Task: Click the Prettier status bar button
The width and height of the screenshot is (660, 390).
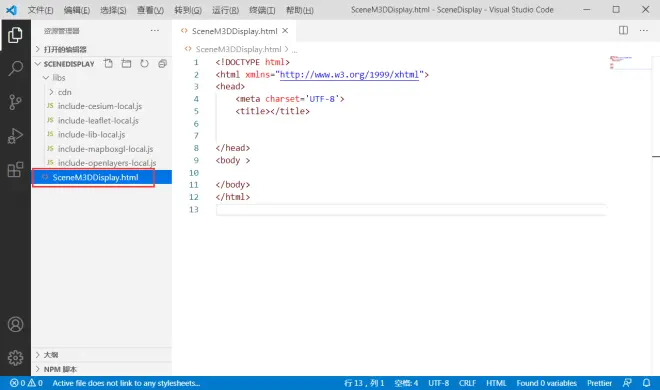Action: point(599,383)
